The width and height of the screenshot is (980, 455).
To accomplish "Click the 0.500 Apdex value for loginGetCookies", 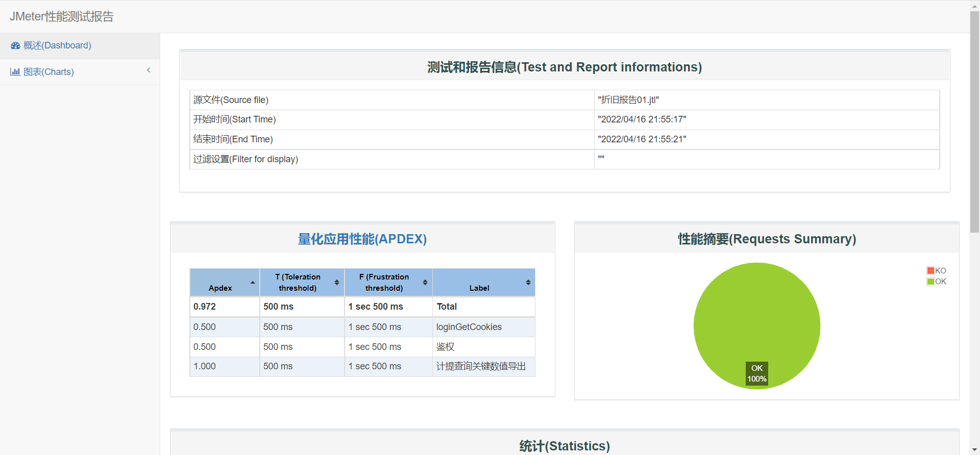I will click(205, 327).
